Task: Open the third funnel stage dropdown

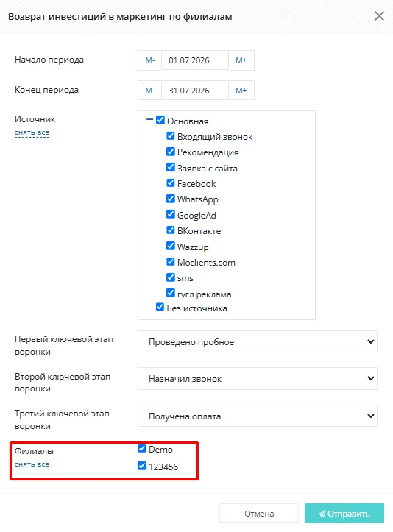Action: coord(258,416)
